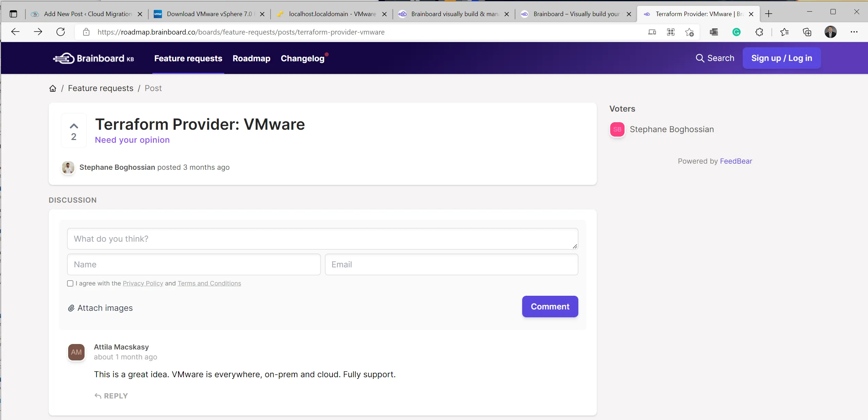Close the Add New Post tab
868x420 pixels.
tap(140, 14)
